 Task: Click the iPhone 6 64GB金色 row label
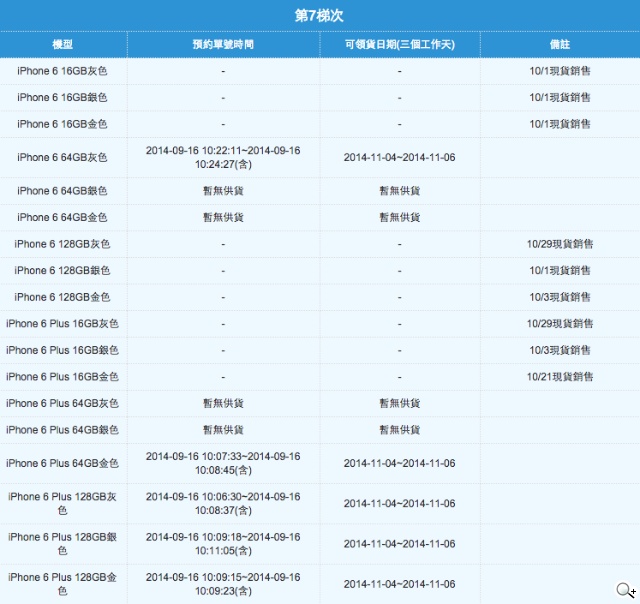(x=62, y=218)
